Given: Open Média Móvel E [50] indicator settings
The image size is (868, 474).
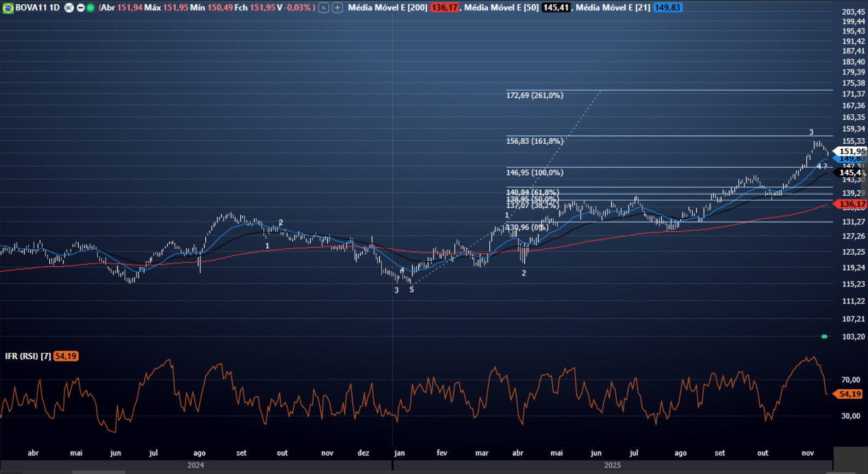Looking at the screenshot, I should coord(501,8).
